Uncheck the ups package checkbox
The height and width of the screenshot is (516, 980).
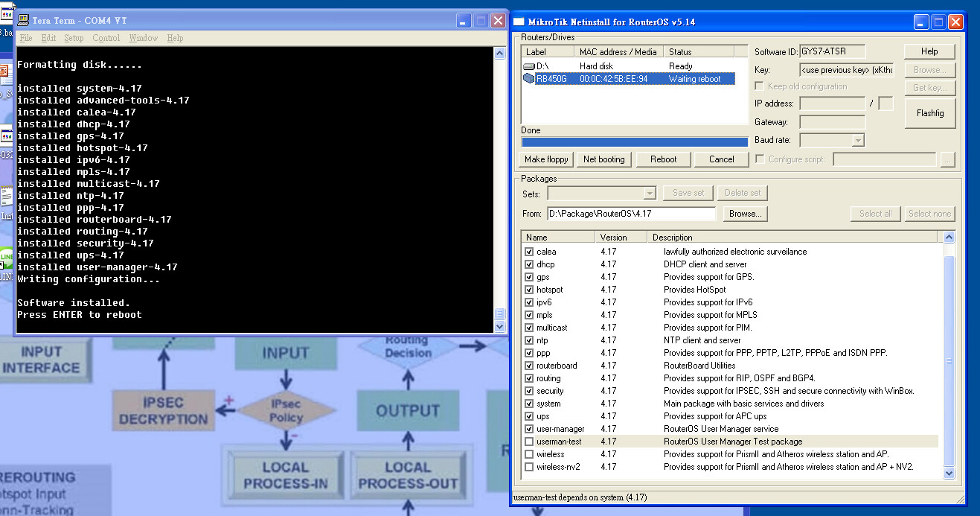coord(529,416)
